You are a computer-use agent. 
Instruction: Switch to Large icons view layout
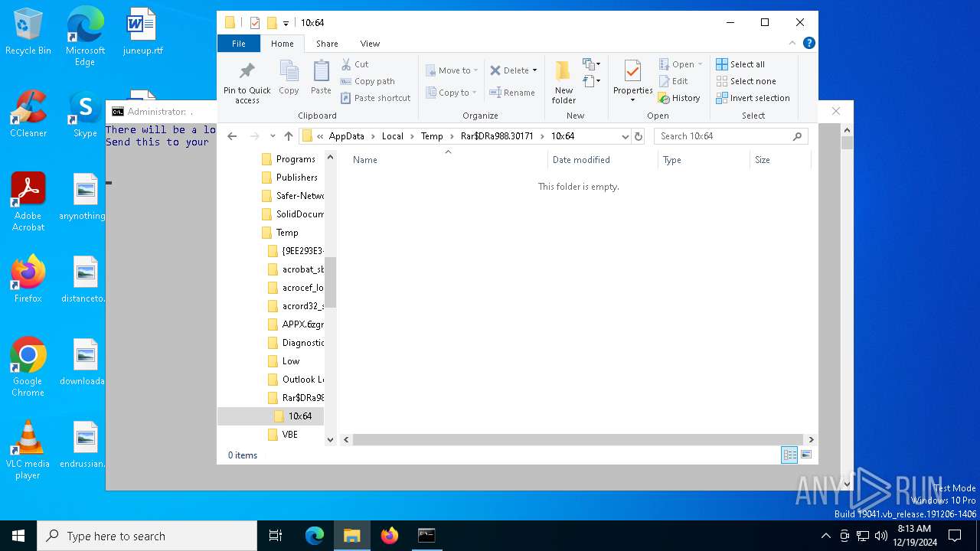coord(805,455)
